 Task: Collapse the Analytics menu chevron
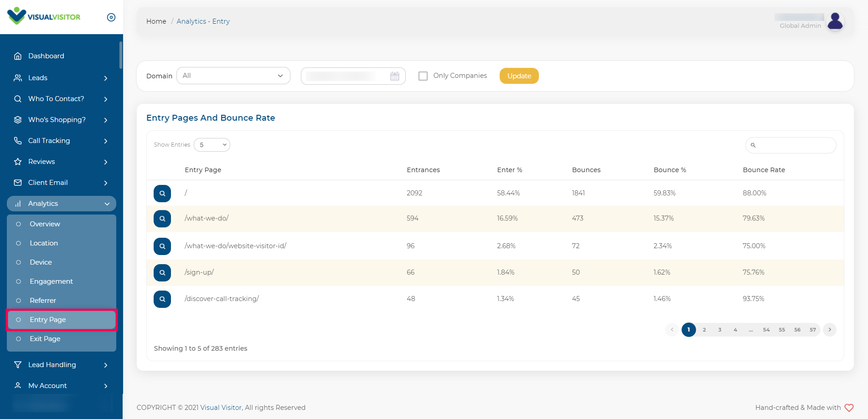click(x=107, y=204)
